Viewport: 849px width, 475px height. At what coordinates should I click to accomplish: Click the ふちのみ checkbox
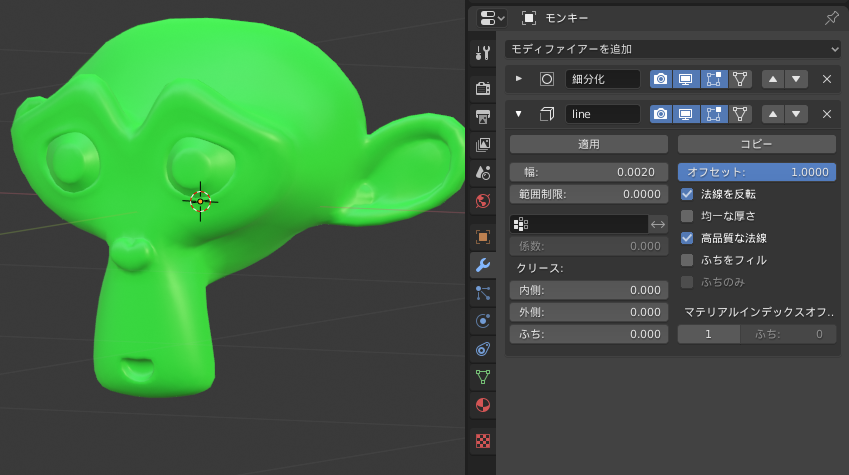(687, 282)
